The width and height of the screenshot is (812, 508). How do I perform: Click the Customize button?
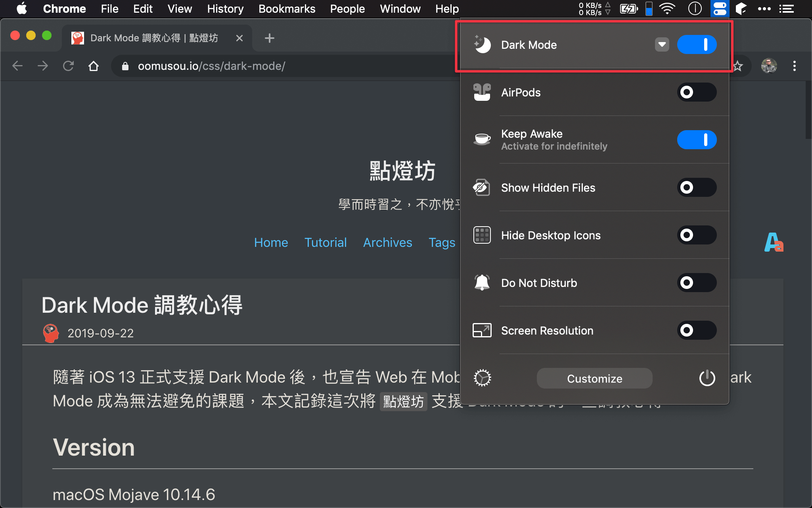[594, 378]
